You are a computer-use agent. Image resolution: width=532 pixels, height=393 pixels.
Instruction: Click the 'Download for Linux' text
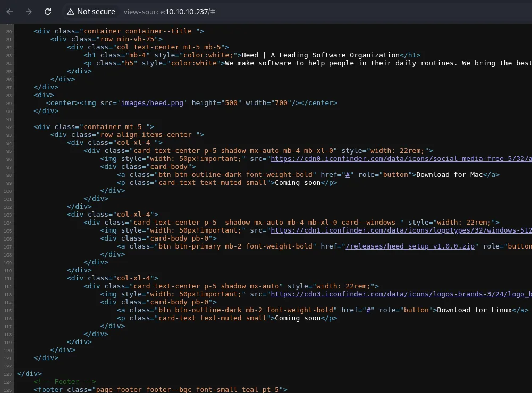coord(474,310)
